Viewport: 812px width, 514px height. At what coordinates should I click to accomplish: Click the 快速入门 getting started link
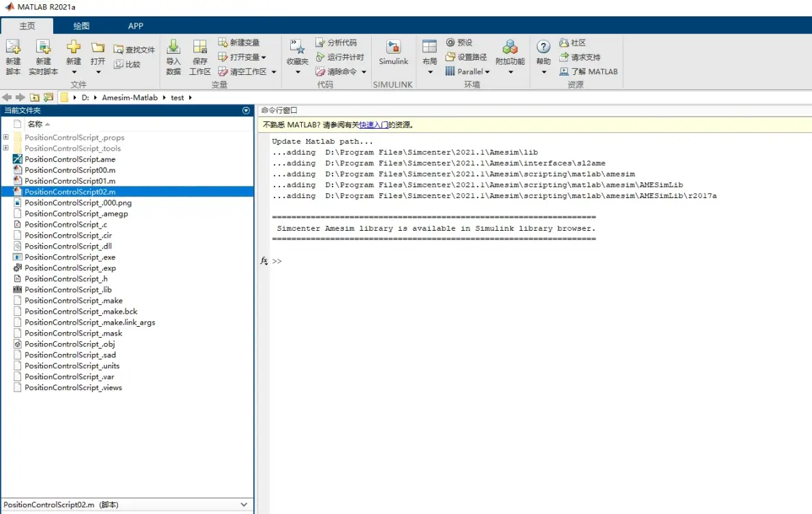point(373,125)
